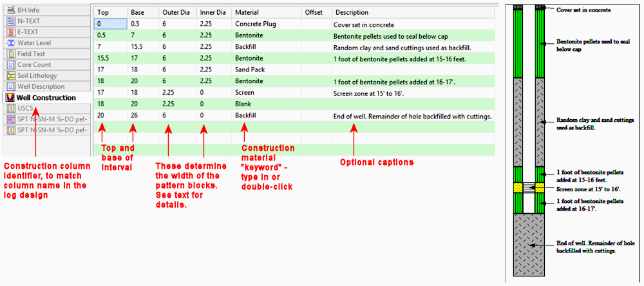Click the Outer Dia column header
Image resolution: width=644 pixels, height=286 pixels.
[x=176, y=12]
